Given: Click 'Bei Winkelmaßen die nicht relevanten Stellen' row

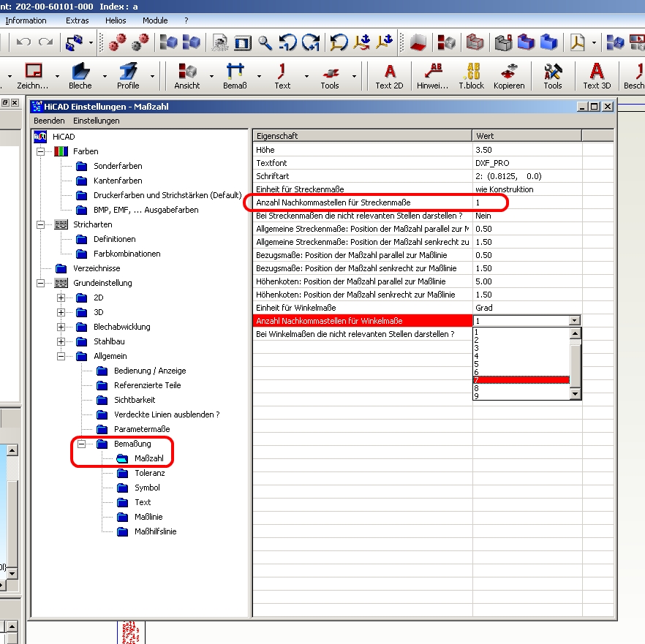Looking at the screenshot, I should pos(363,334).
